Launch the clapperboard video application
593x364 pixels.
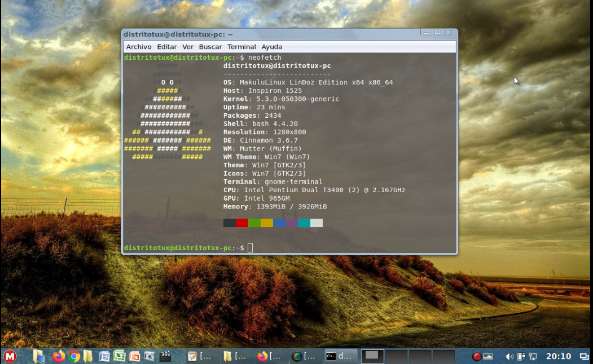click(x=165, y=356)
